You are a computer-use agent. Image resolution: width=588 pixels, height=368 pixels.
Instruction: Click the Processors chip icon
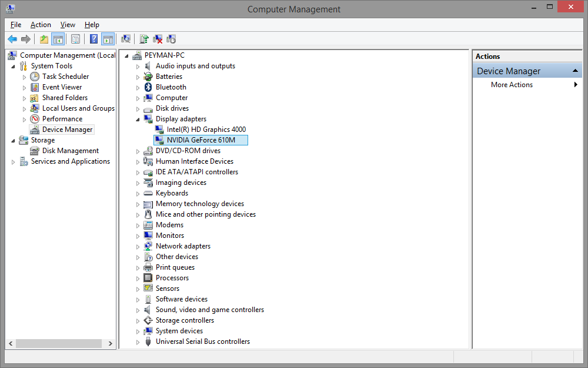148,278
